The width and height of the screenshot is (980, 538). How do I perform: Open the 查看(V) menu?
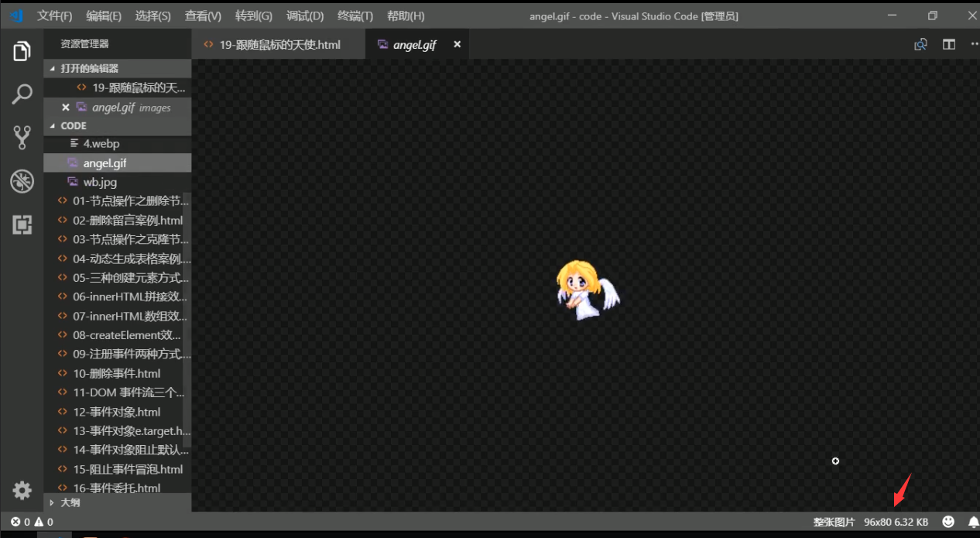click(203, 15)
